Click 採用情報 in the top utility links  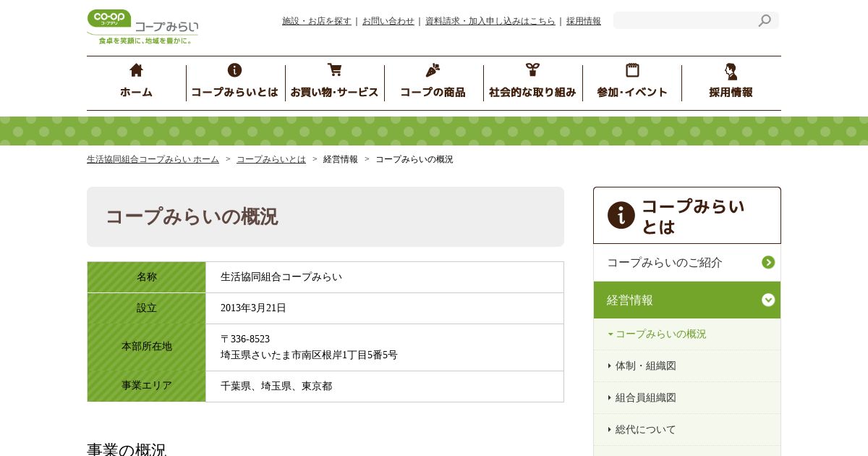click(584, 21)
